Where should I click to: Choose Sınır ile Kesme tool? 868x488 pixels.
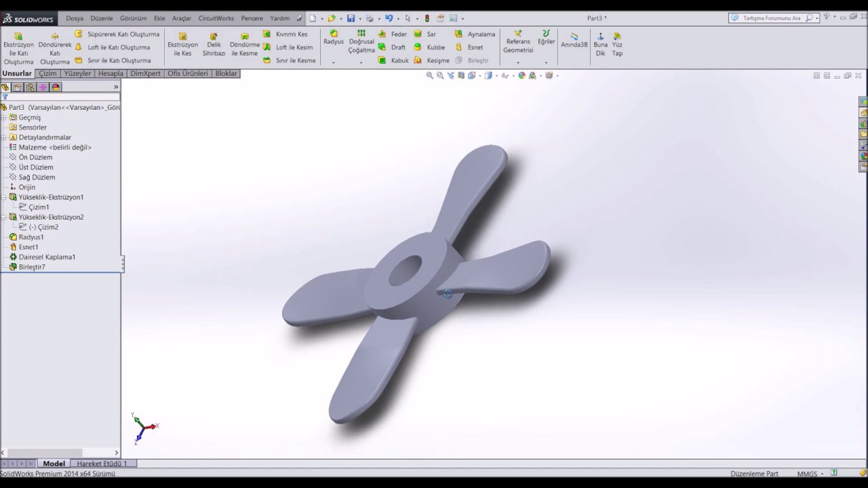pyautogui.click(x=290, y=60)
